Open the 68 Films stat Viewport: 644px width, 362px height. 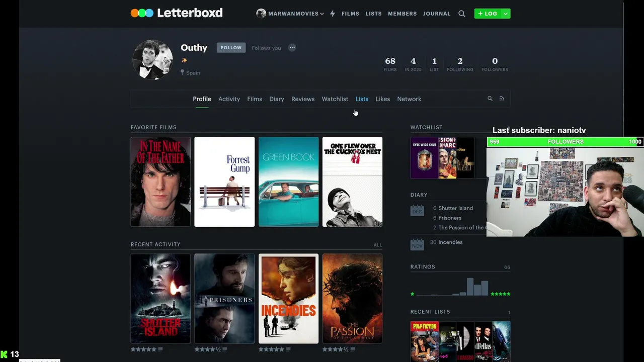coord(390,64)
